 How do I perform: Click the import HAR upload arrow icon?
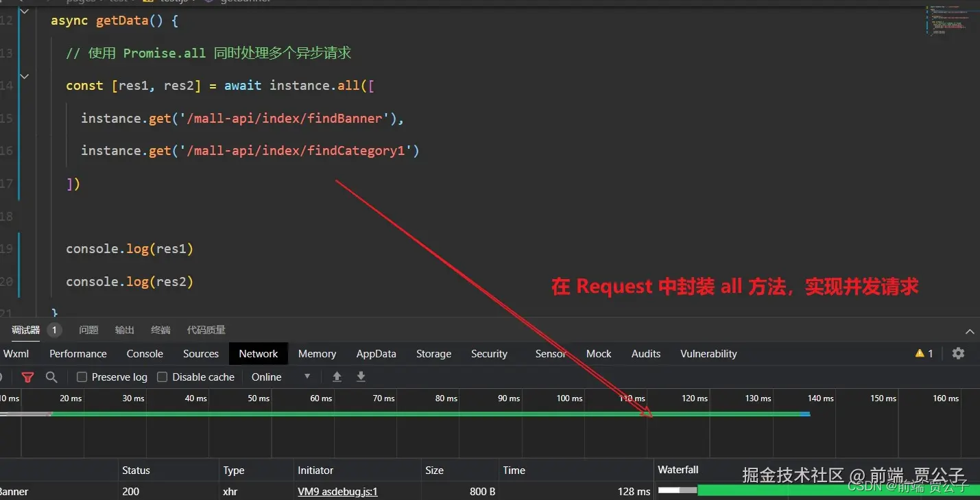(x=337, y=377)
